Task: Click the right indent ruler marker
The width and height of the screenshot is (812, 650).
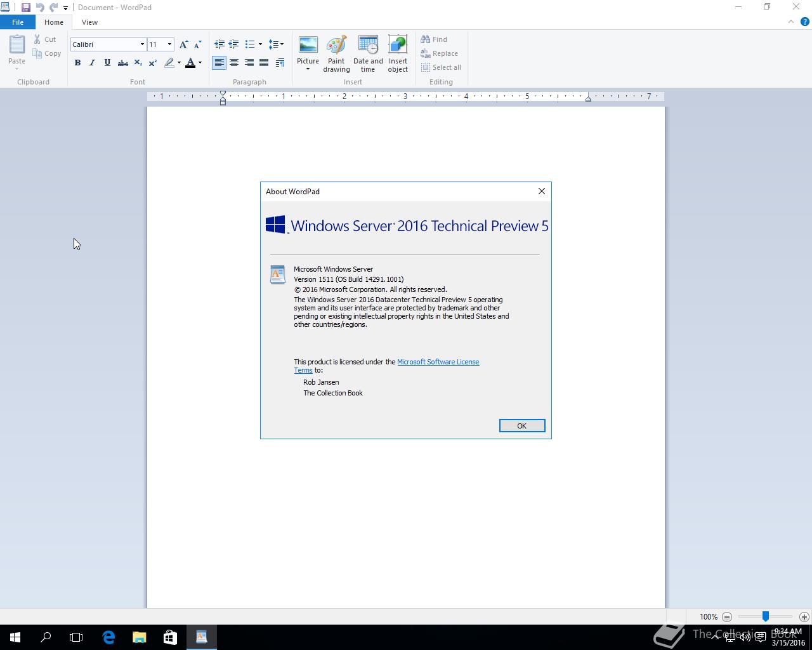Action: (x=588, y=98)
